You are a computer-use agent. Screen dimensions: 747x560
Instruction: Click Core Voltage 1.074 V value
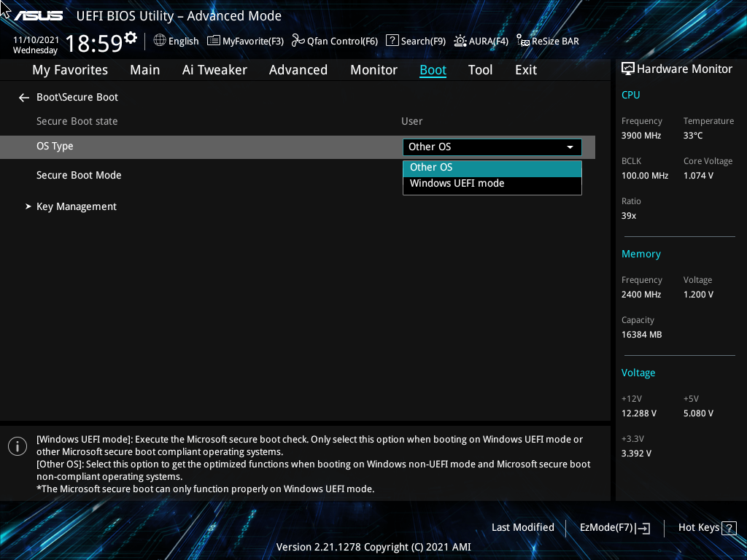coord(698,176)
